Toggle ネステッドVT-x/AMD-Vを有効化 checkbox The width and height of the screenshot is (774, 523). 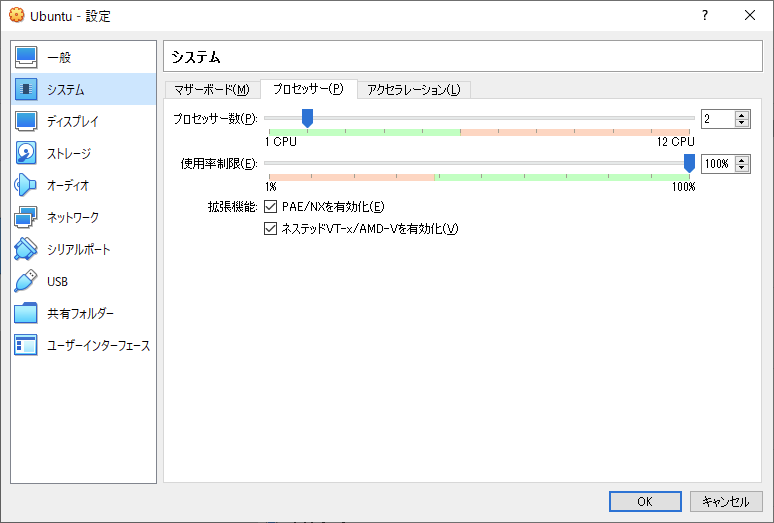click(x=270, y=228)
